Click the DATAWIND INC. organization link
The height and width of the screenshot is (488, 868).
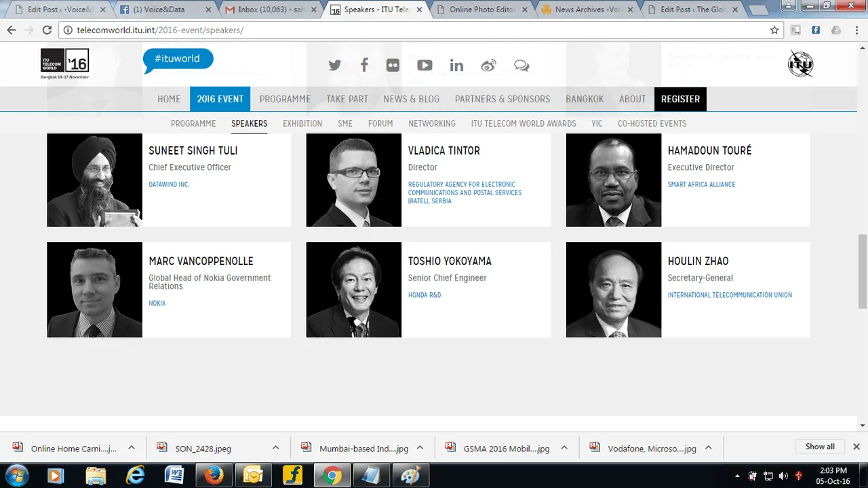(x=169, y=184)
